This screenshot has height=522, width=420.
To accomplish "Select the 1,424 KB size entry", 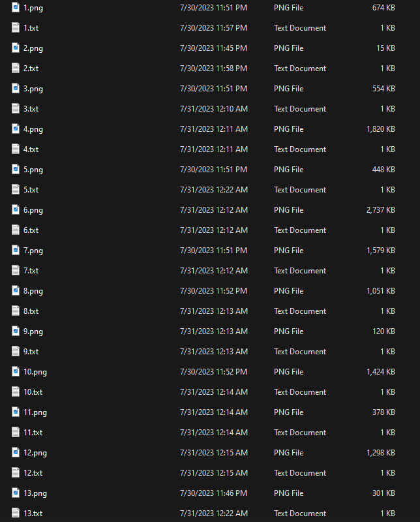I will (x=381, y=371).
